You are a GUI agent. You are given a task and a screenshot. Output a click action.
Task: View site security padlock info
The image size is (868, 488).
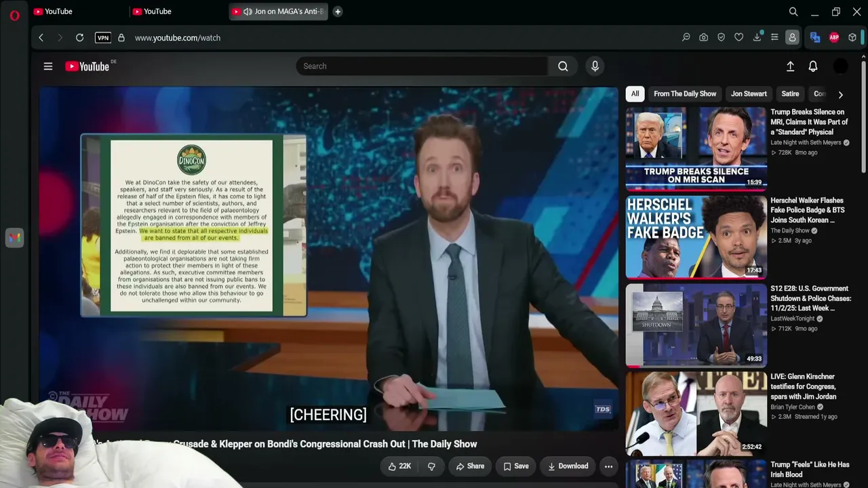tap(121, 38)
